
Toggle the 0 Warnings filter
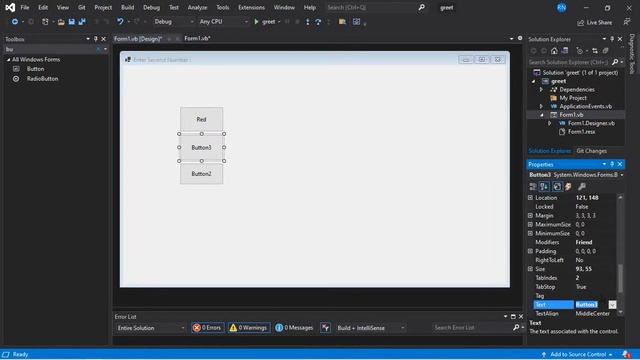[x=249, y=328]
